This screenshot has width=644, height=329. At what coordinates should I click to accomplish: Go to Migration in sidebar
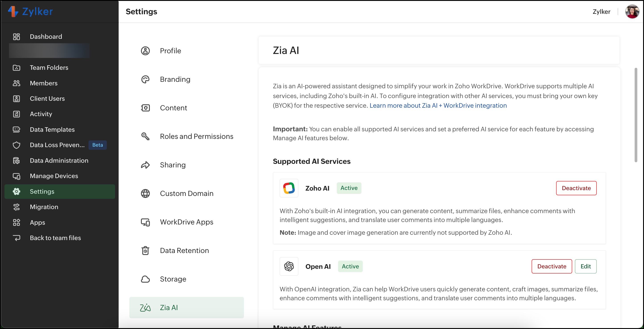pos(44,207)
